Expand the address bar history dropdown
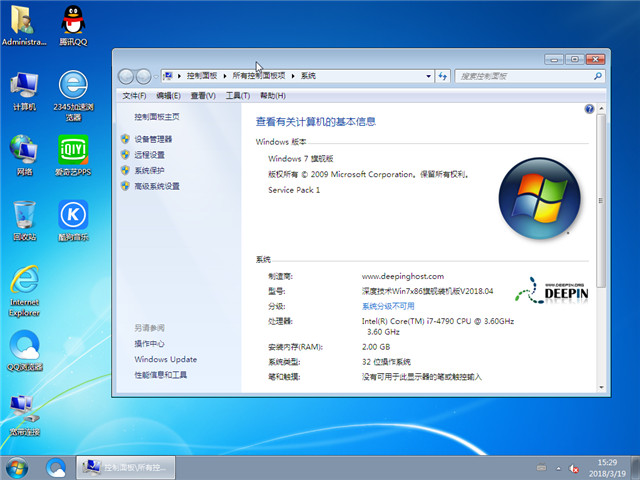 tap(428, 76)
